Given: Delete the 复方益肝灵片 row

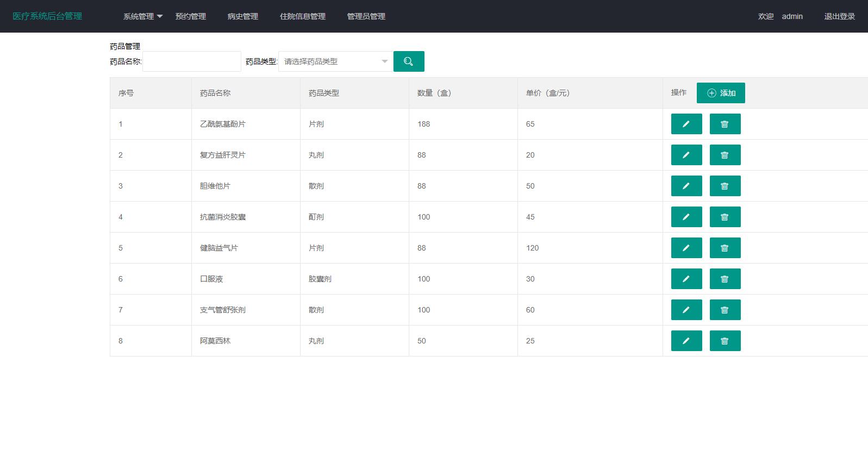Looking at the screenshot, I should click(x=725, y=155).
